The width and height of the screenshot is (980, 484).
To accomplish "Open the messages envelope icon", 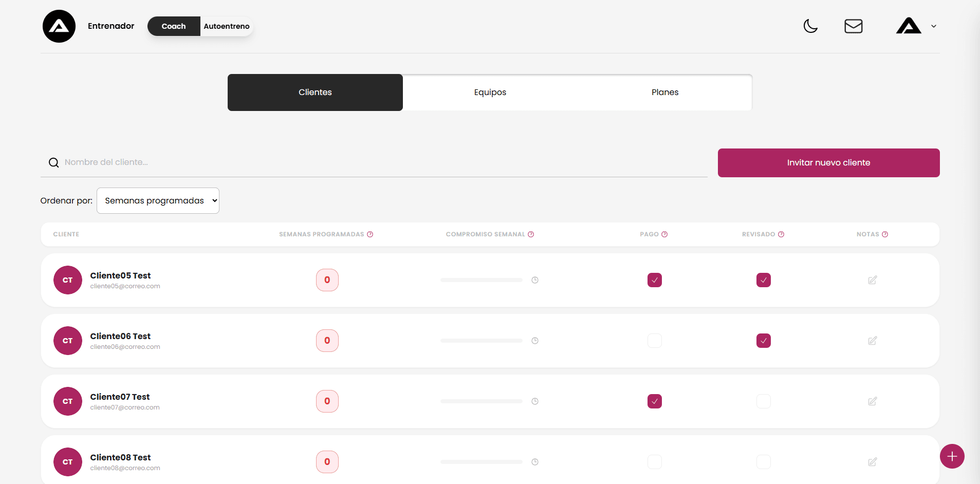I will coord(853,26).
